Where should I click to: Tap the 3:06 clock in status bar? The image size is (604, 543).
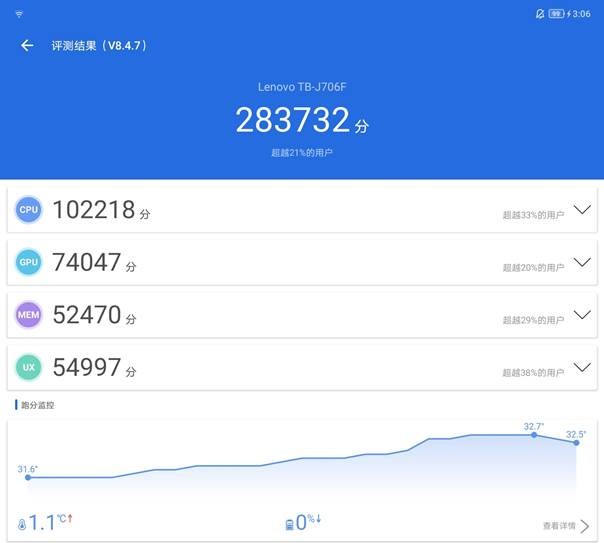click(581, 14)
